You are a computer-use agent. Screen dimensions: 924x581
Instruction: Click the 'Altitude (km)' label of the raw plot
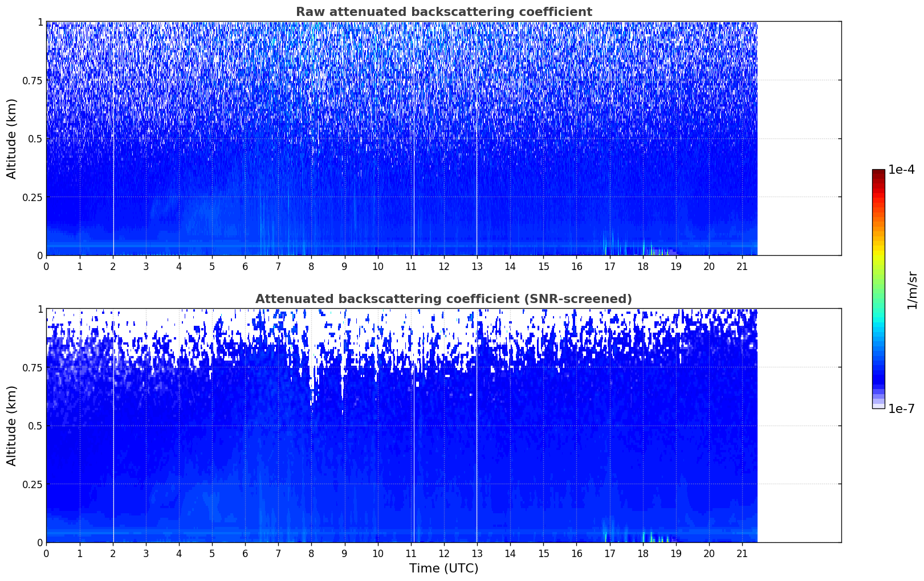[x=11, y=138]
